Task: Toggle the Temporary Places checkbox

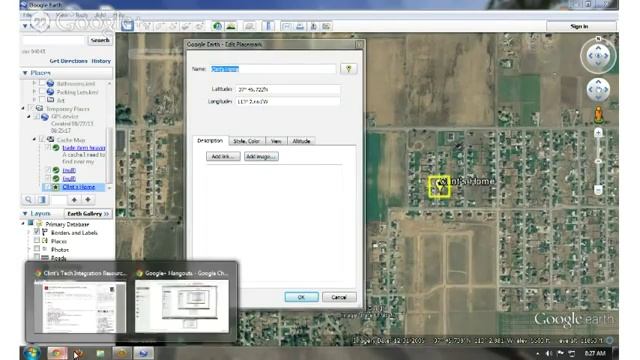Action: click(31, 109)
